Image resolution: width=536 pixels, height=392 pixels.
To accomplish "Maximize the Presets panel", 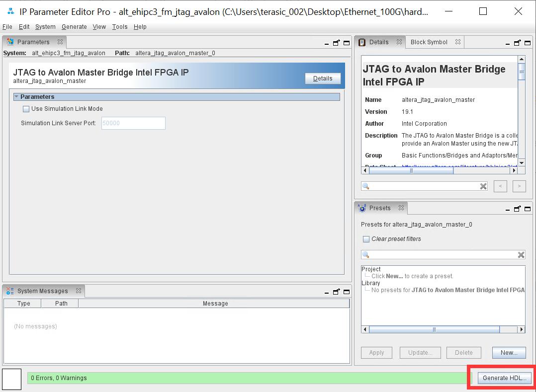I will pos(528,209).
